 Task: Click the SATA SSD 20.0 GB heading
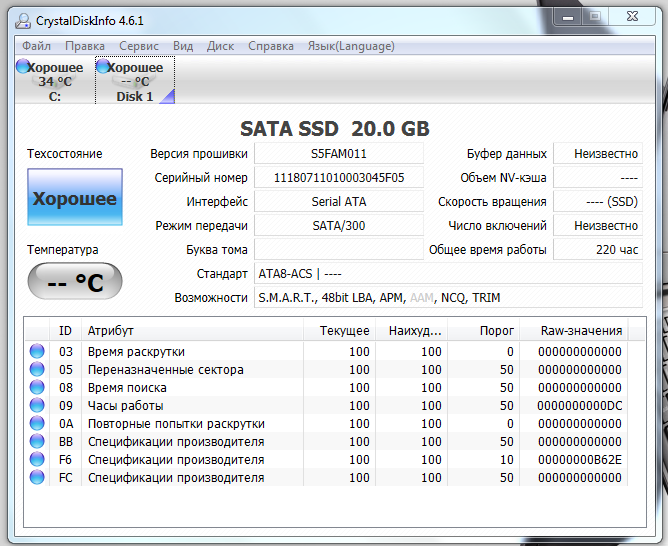point(335,129)
